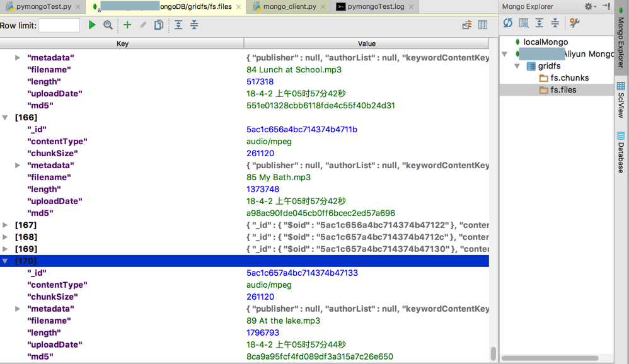Open the Mongo shell icon in the Mongo Explorer
Image resolution: width=629 pixels, height=364 pixels.
coord(524,23)
